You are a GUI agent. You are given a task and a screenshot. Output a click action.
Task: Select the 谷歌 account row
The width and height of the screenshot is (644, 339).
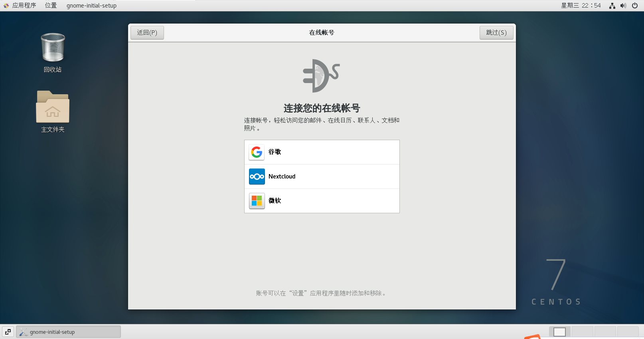click(322, 152)
